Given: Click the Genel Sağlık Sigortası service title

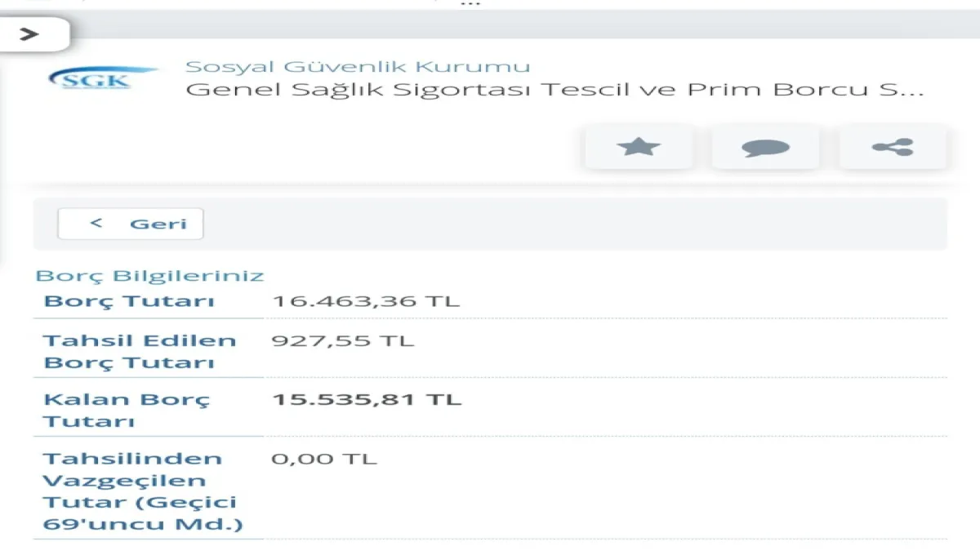Looking at the screenshot, I should coord(555,89).
